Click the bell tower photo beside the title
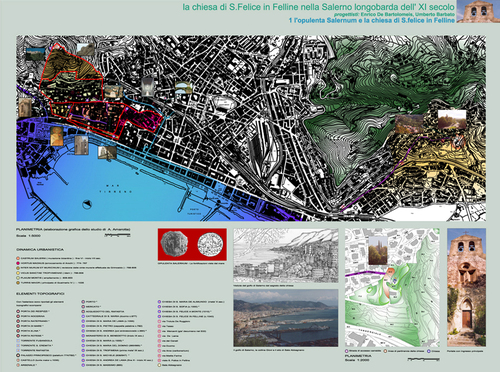 click(478, 11)
